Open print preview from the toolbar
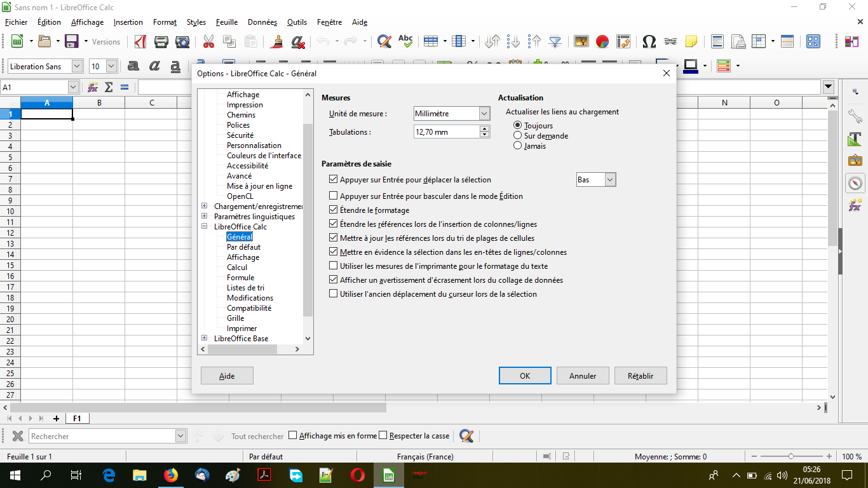This screenshot has height=488, width=868. click(x=182, y=41)
